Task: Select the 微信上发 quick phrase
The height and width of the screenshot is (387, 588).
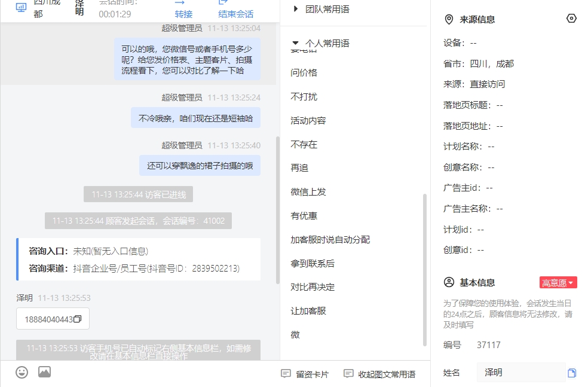Action: pyautogui.click(x=308, y=192)
